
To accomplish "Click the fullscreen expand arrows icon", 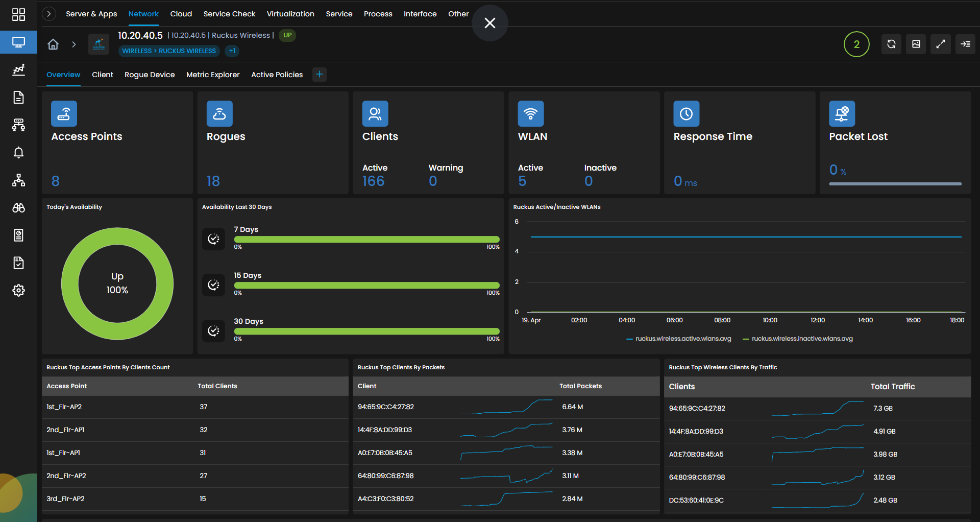I will [x=941, y=44].
